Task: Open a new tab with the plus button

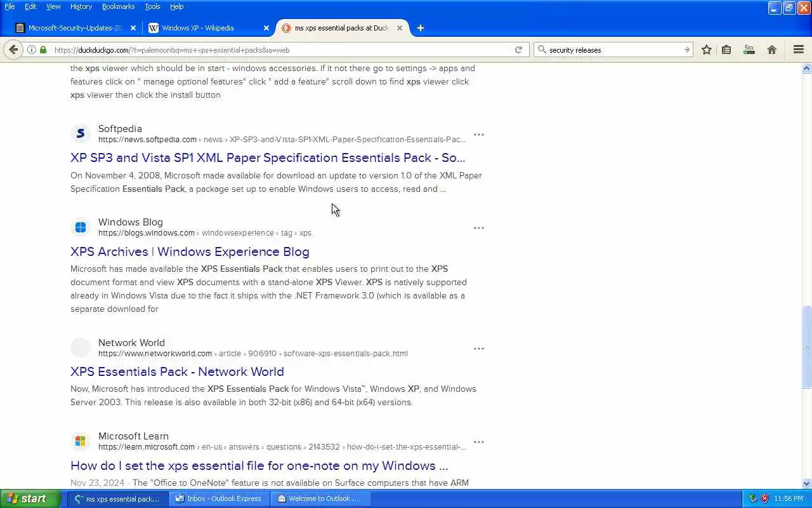Action: [420, 28]
